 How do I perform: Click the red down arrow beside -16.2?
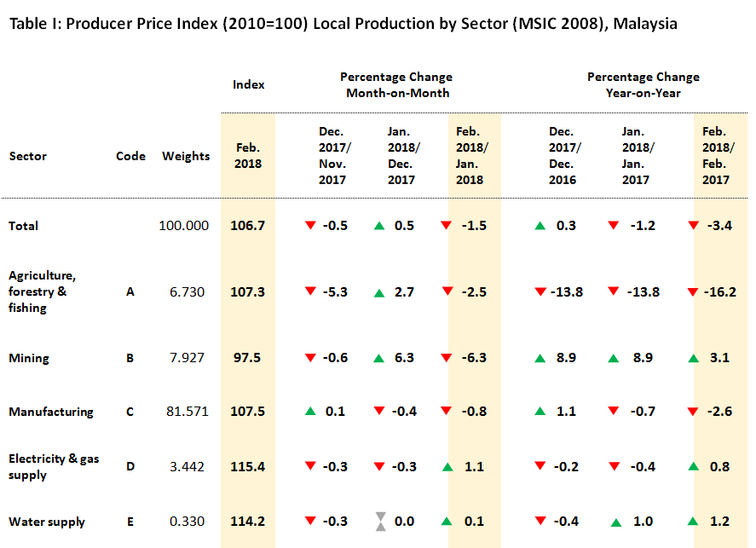pos(693,292)
